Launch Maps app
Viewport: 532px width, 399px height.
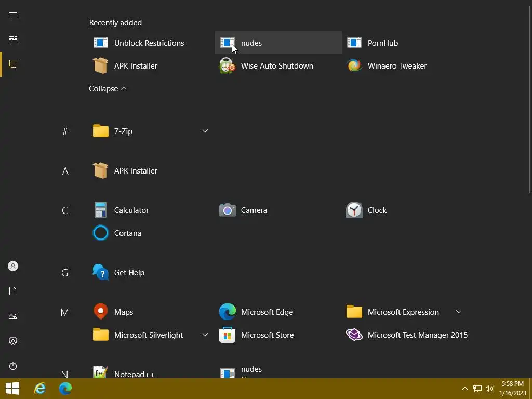[152, 312]
